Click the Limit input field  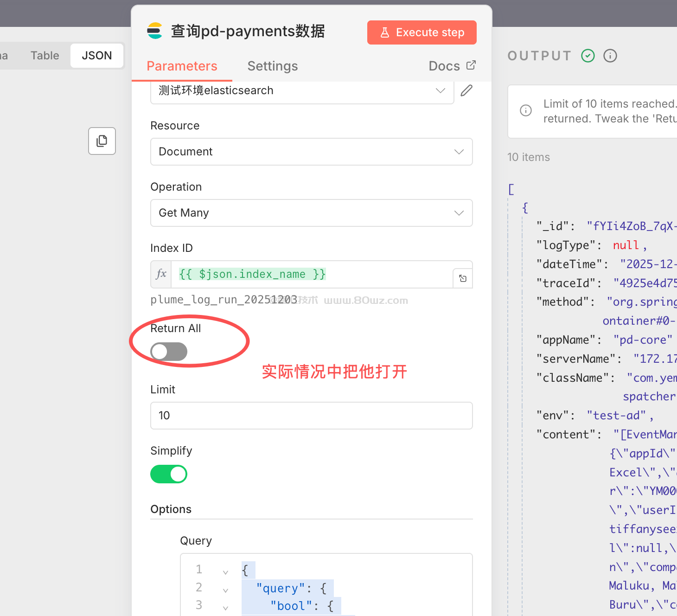pyautogui.click(x=311, y=416)
